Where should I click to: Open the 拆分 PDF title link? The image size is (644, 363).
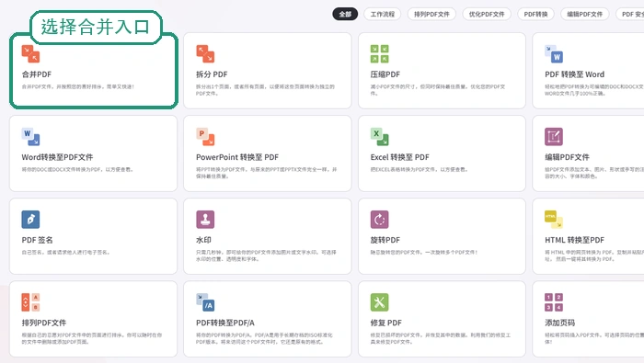point(212,74)
